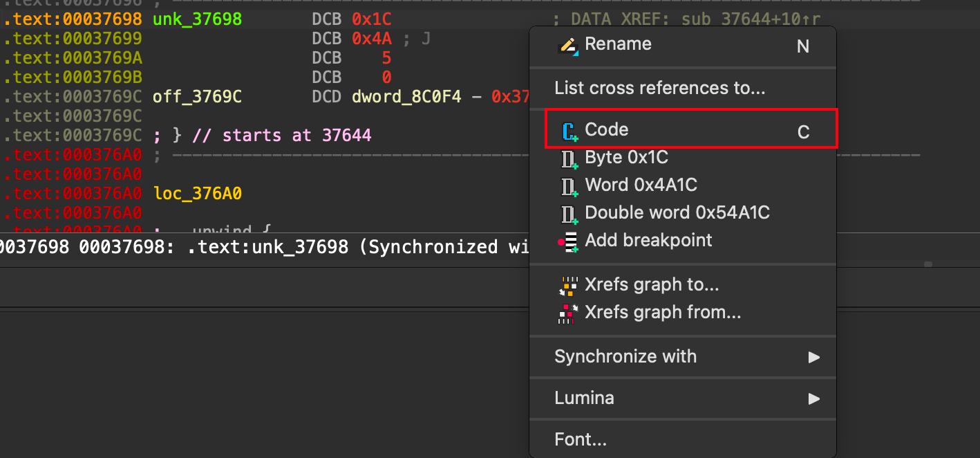Open Xrefs graph from... icon
The height and width of the screenshot is (458, 980).
(x=569, y=313)
